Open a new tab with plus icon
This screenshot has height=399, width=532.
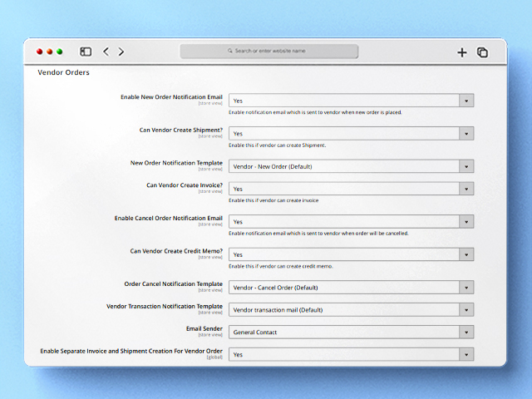click(x=462, y=52)
